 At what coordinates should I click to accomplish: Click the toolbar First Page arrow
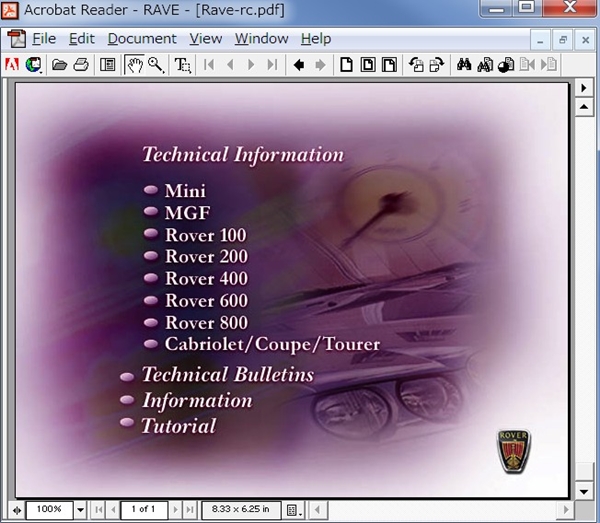tap(209, 64)
